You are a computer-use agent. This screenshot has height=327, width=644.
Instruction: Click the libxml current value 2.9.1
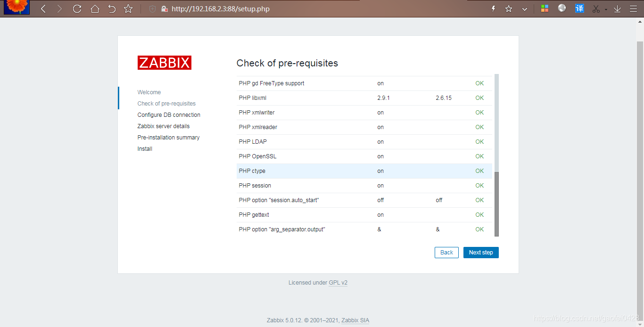[384, 98]
